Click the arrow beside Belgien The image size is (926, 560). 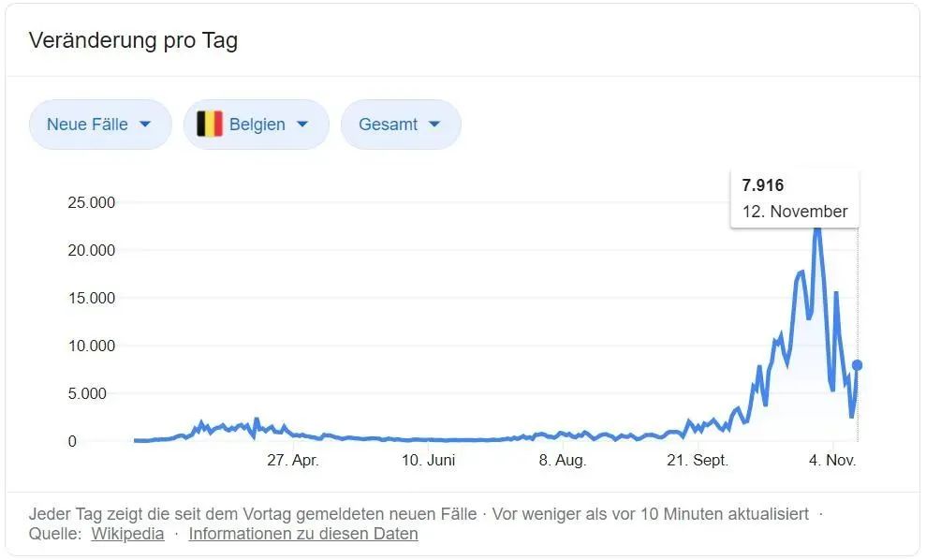pos(302,125)
